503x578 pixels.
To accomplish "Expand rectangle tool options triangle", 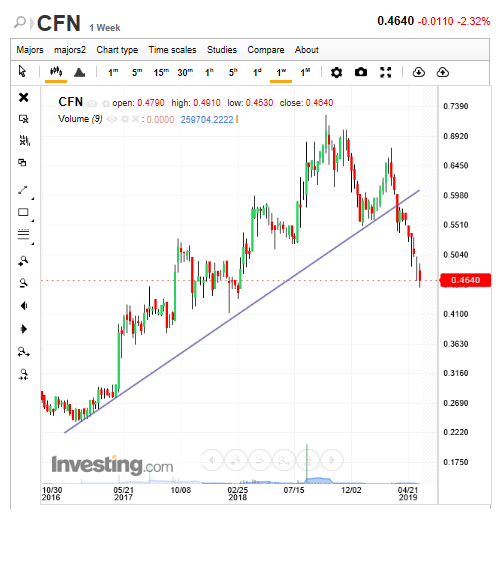I will tap(33, 221).
